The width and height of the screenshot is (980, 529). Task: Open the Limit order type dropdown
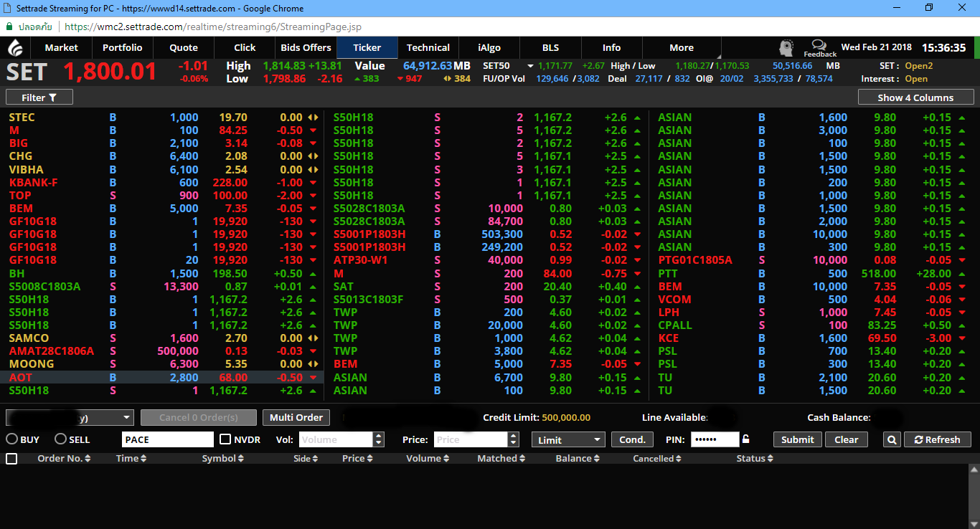tap(569, 439)
